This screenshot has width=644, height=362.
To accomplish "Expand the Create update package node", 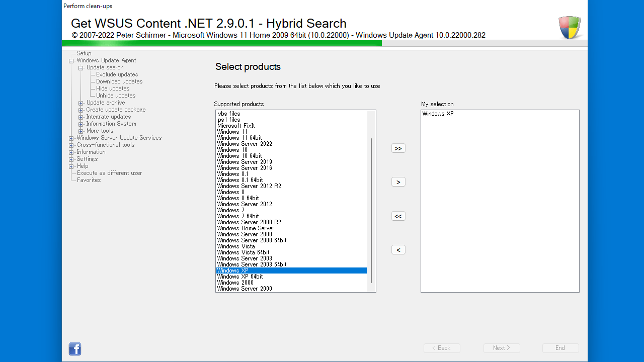I will pyautogui.click(x=81, y=110).
